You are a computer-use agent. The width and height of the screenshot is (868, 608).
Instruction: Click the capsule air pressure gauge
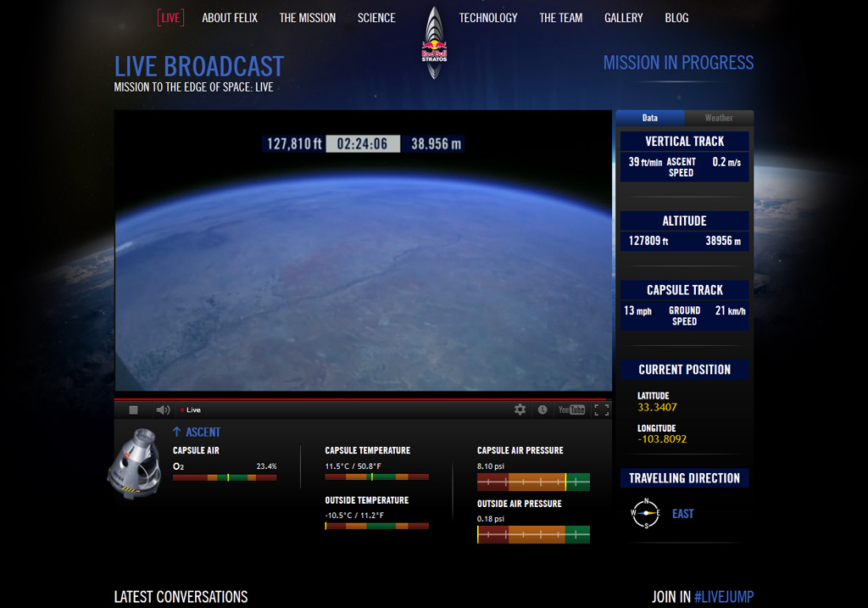(x=533, y=482)
